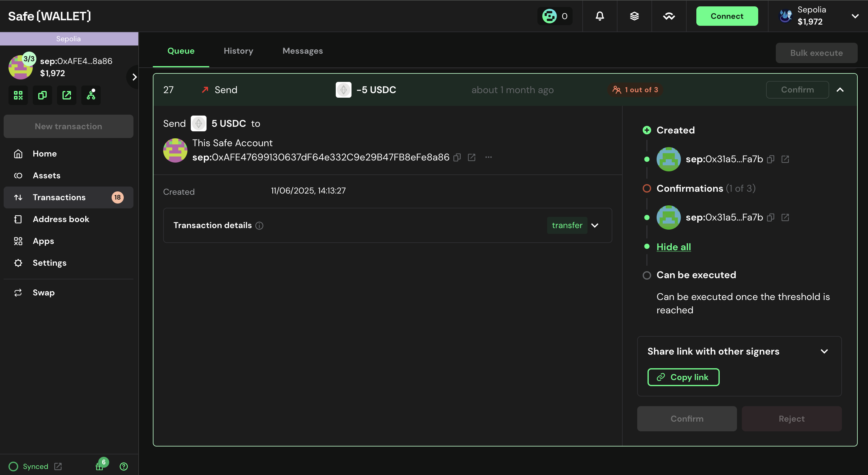Open the notifications bell

600,16
